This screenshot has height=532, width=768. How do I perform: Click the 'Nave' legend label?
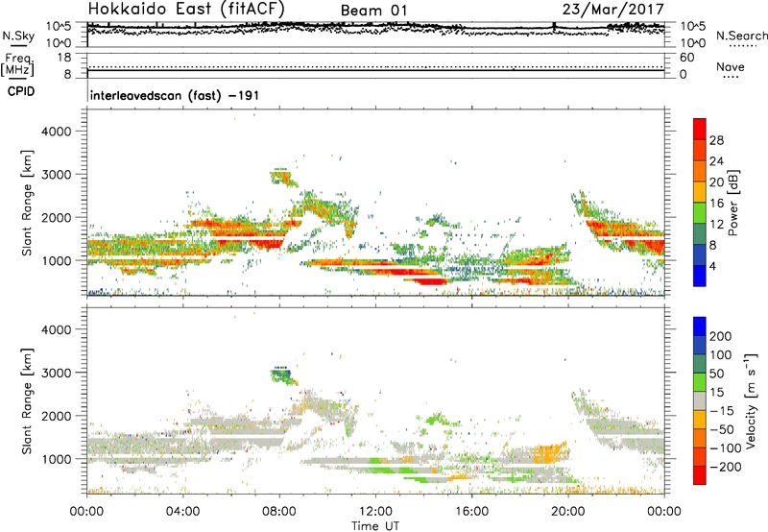tap(731, 66)
